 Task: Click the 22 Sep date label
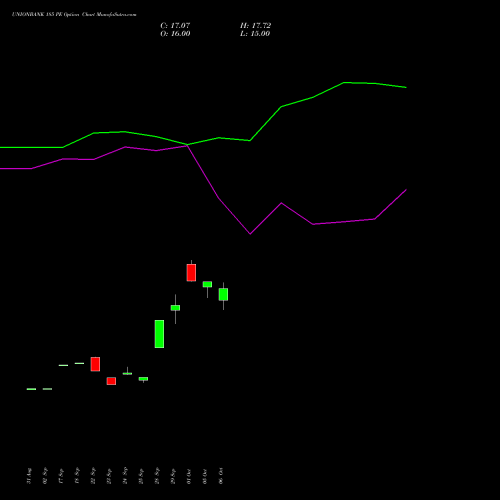(93, 476)
